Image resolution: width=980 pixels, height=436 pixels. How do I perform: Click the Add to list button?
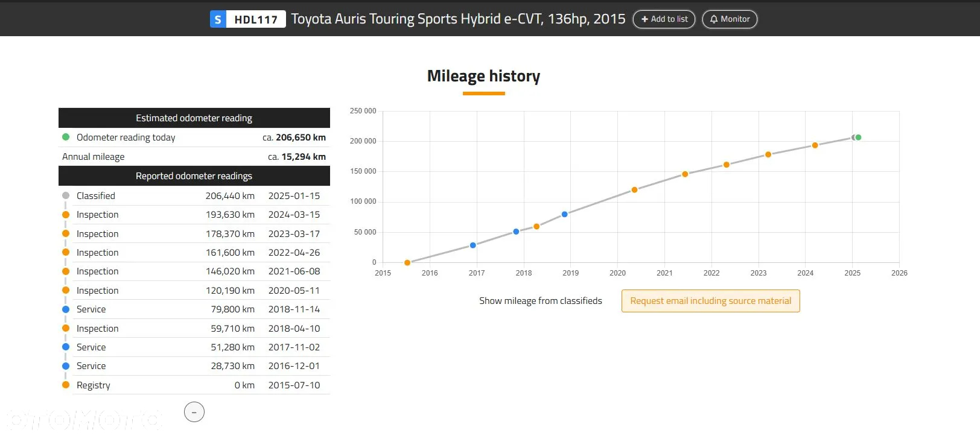pos(664,19)
